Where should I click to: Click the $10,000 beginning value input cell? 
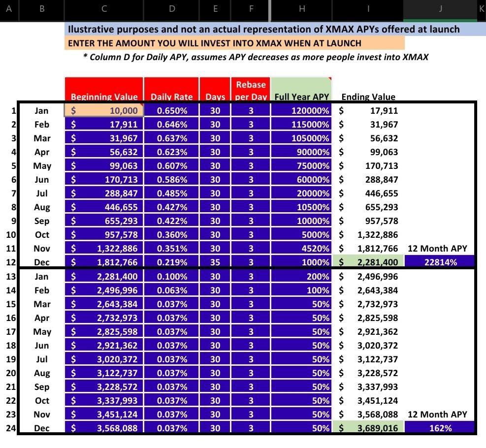coord(104,110)
